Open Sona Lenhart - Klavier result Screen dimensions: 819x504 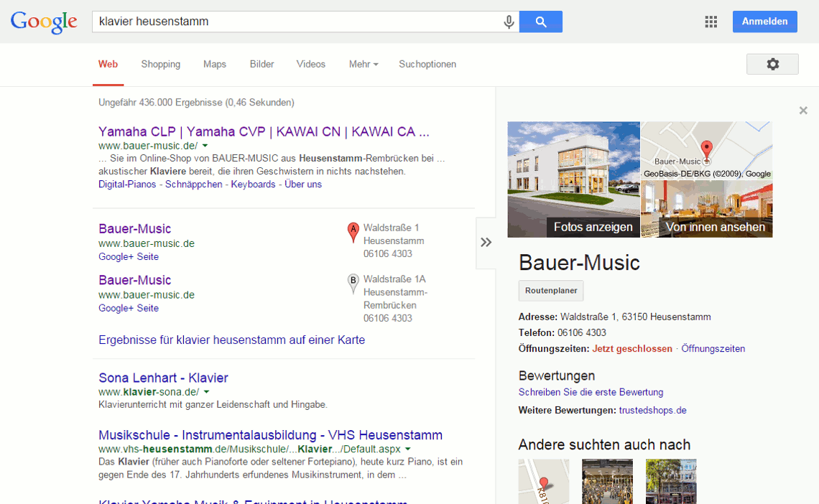[x=164, y=378]
